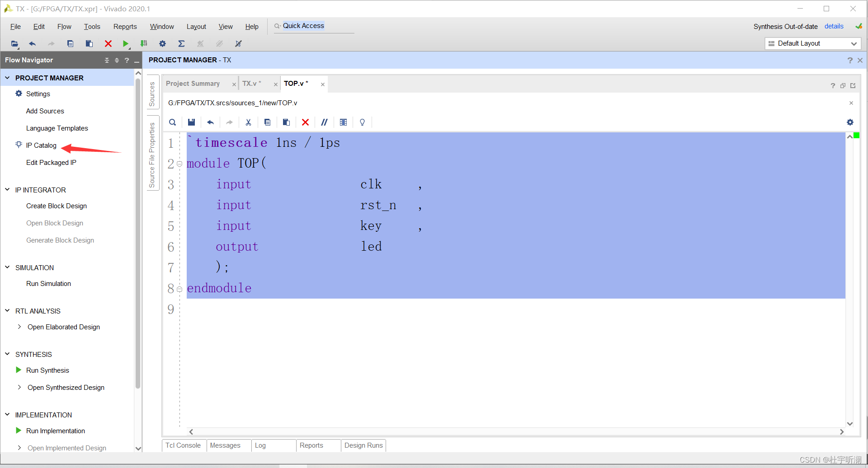Click Run Implementation

56,431
